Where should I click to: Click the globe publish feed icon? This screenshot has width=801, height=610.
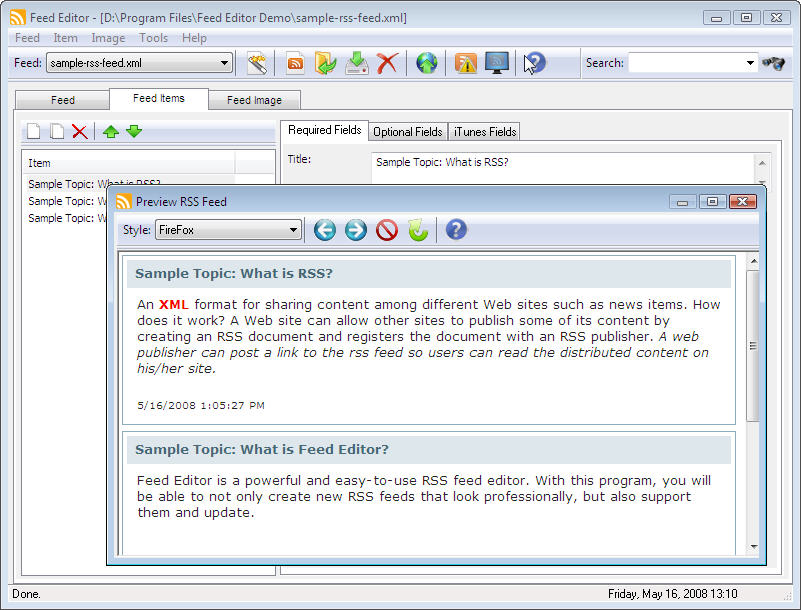coord(427,63)
